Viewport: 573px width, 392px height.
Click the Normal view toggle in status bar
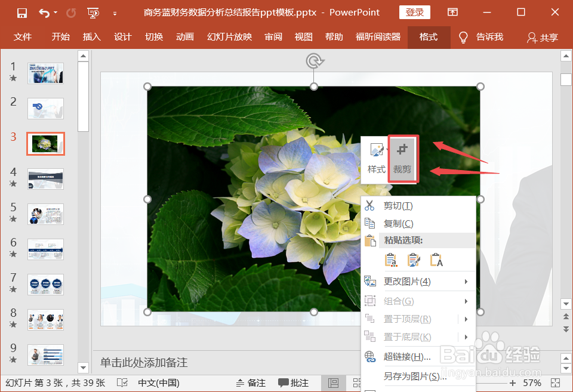point(334,382)
